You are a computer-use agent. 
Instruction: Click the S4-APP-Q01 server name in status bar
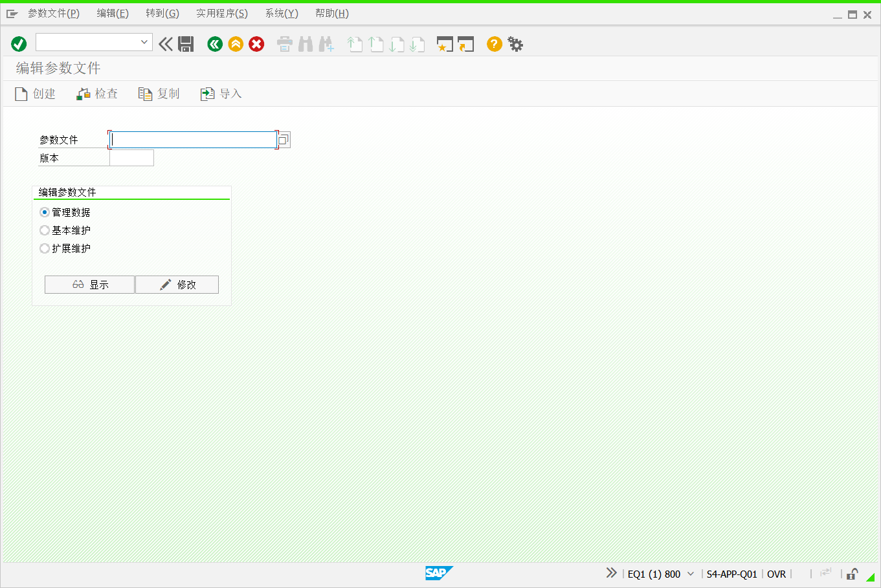(x=731, y=574)
